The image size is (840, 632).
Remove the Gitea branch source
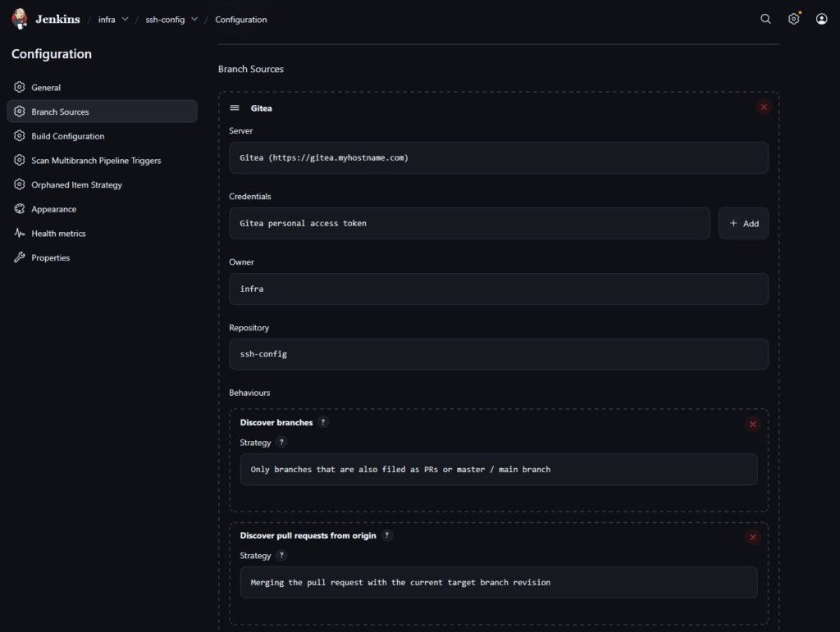tap(764, 107)
